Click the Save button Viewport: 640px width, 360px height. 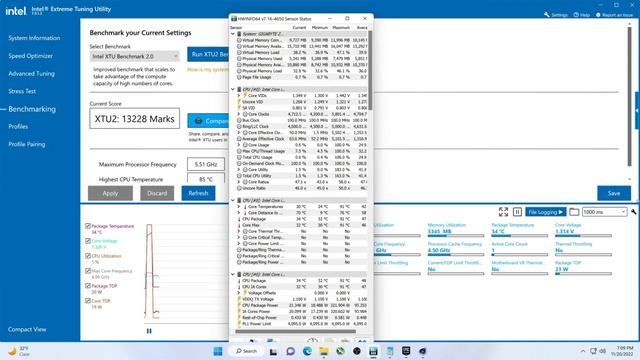(x=614, y=193)
